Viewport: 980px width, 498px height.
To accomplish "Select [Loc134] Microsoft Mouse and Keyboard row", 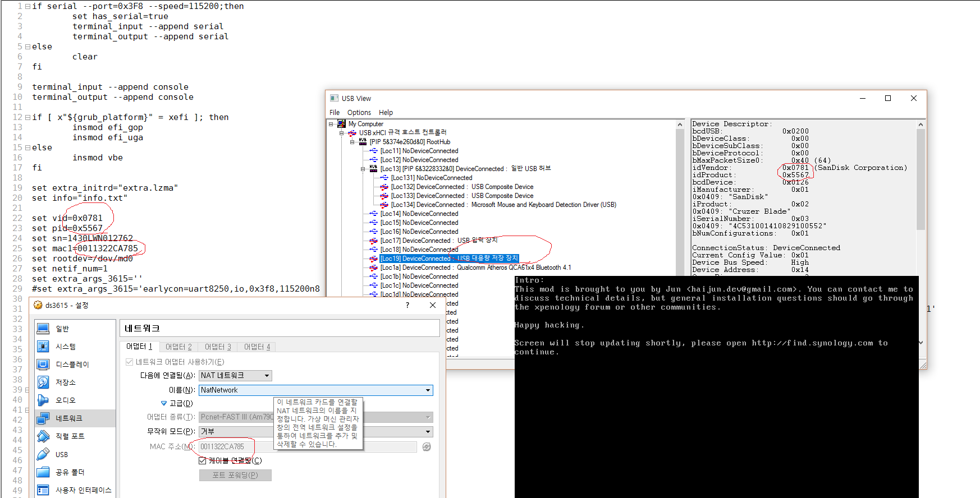I will [x=503, y=205].
